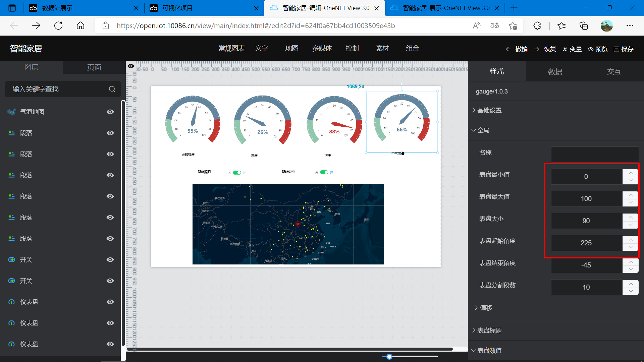Click the ruler eye visibility icon

point(131,66)
